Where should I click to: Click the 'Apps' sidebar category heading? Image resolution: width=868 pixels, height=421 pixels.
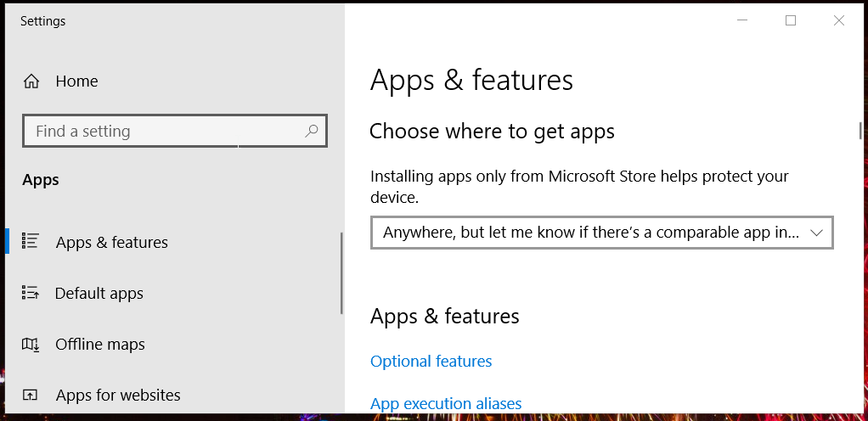(41, 180)
